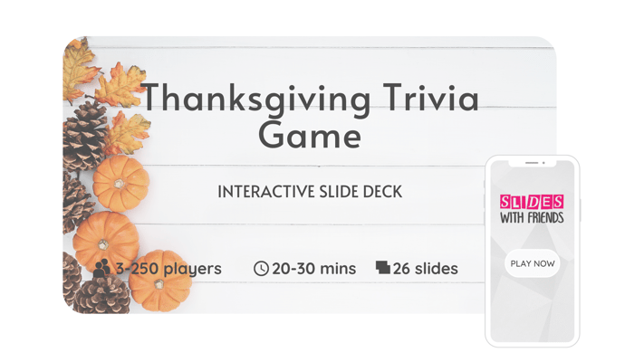Click the players group icon
644x362 pixels.
point(101,269)
